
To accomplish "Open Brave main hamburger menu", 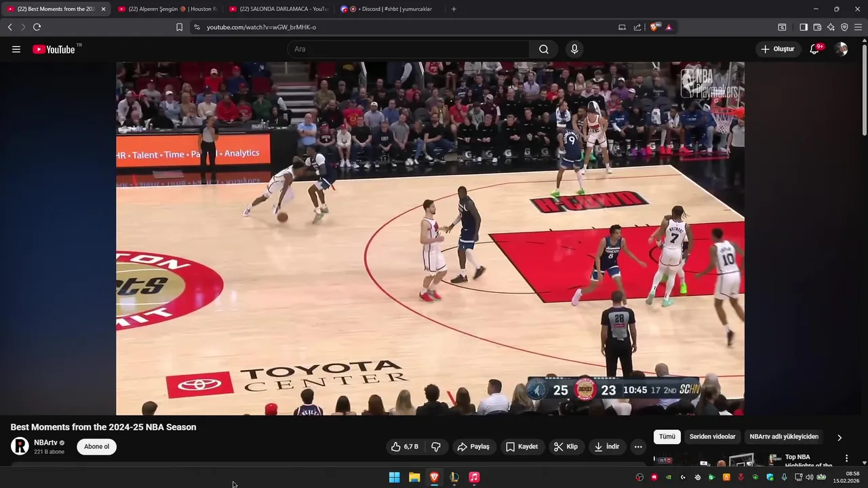I will click(858, 27).
